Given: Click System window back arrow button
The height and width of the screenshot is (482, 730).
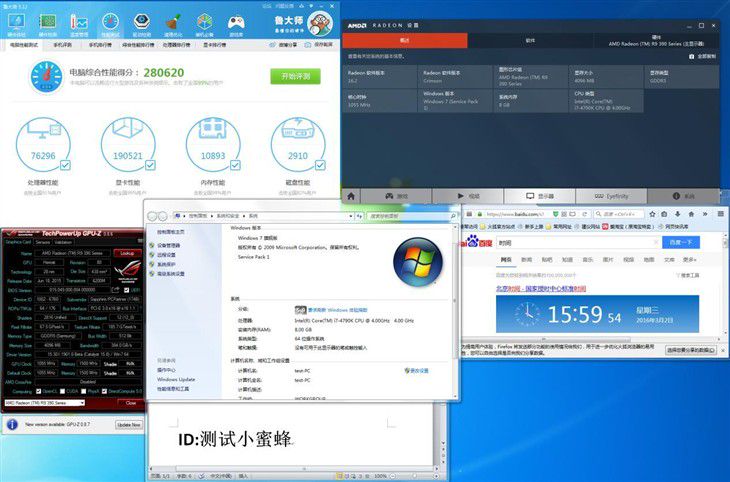Looking at the screenshot, I should (152, 216).
